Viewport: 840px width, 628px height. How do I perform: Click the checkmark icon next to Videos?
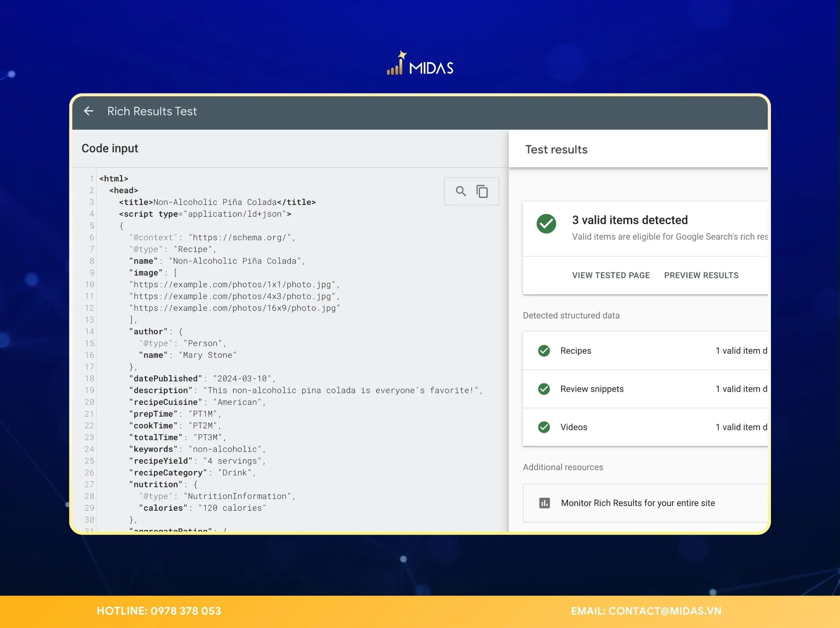click(x=544, y=427)
